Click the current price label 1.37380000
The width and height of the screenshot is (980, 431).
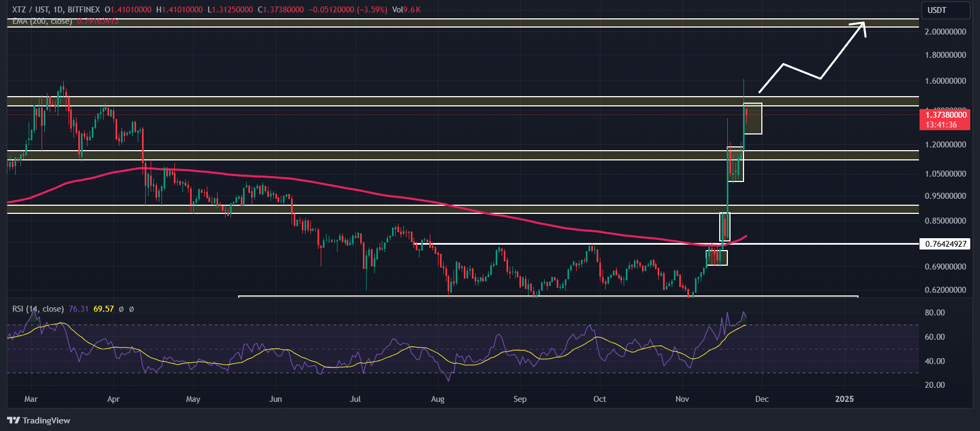(x=946, y=115)
